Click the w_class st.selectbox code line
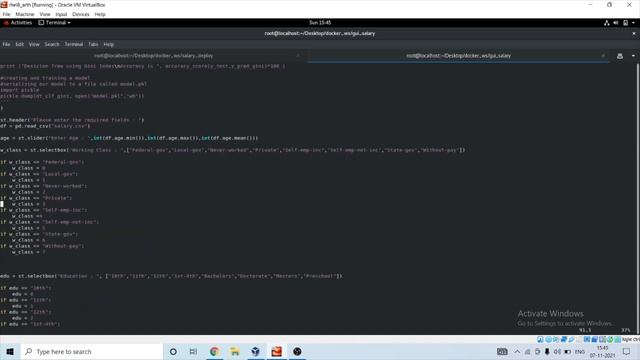 [233, 150]
